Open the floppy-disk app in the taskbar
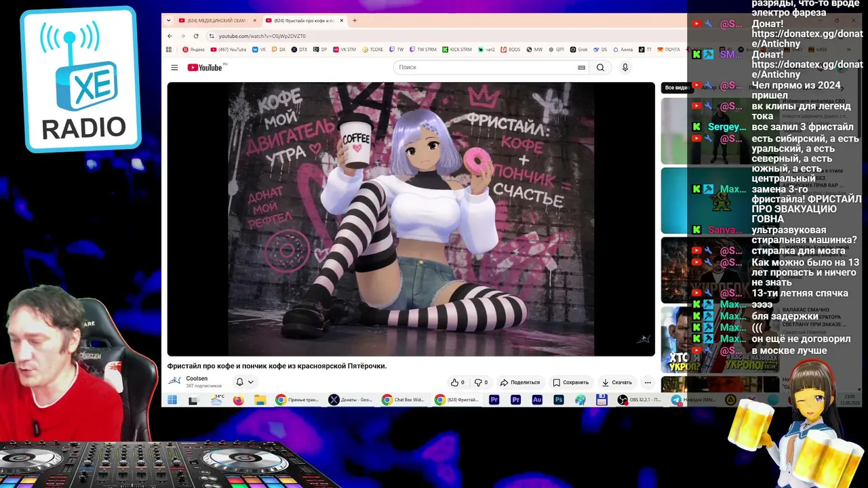The width and height of the screenshot is (868, 488). [601, 400]
